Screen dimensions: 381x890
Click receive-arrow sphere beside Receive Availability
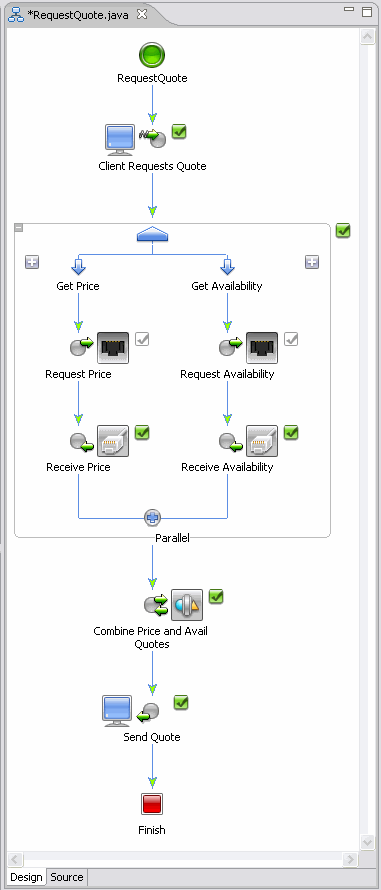(x=231, y=442)
